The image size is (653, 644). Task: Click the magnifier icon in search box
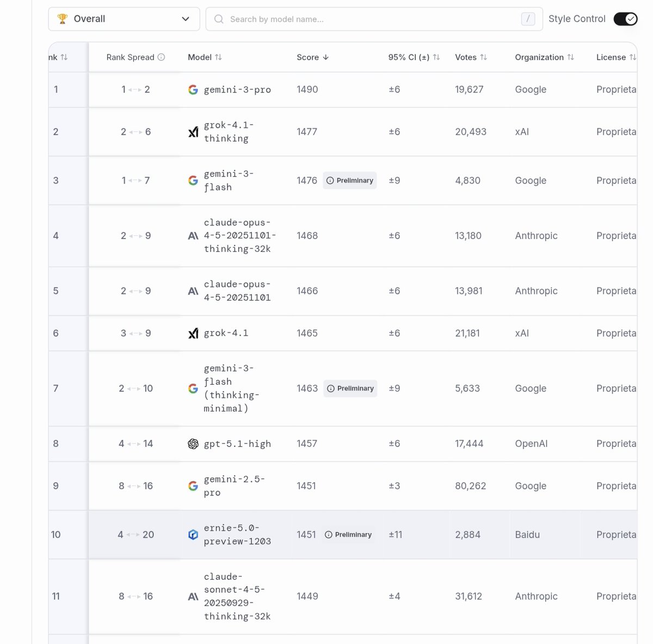click(219, 19)
